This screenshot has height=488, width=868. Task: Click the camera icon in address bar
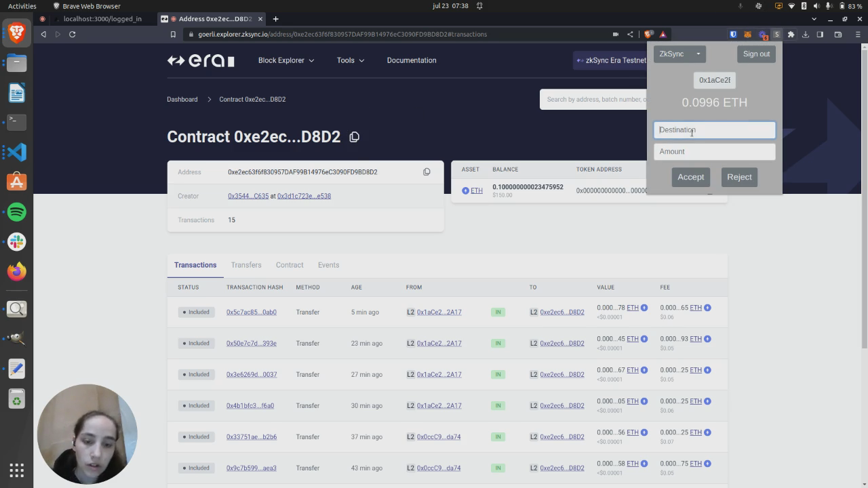tap(616, 34)
